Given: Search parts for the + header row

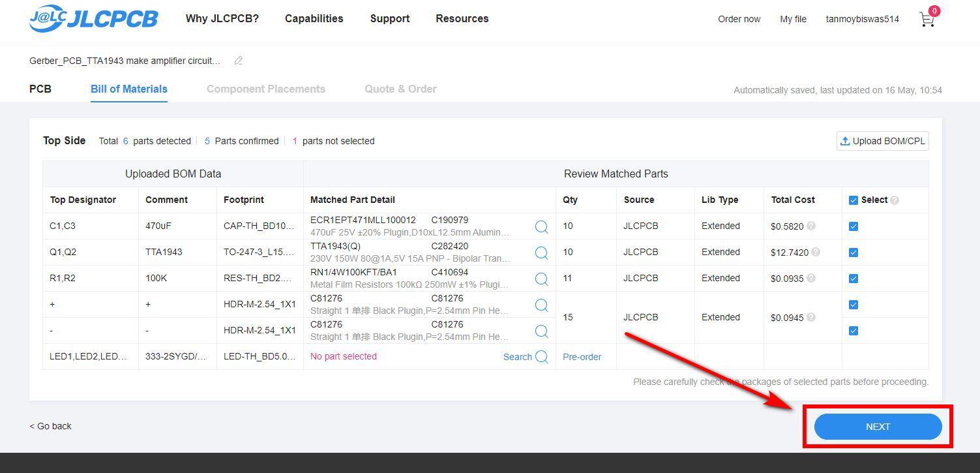Looking at the screenshot, I should [541, 305].
